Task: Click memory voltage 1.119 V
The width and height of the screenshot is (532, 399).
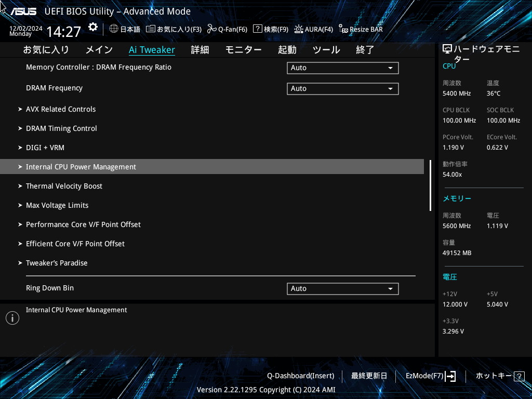Action: pyautogui.click(x=497, y=226)
